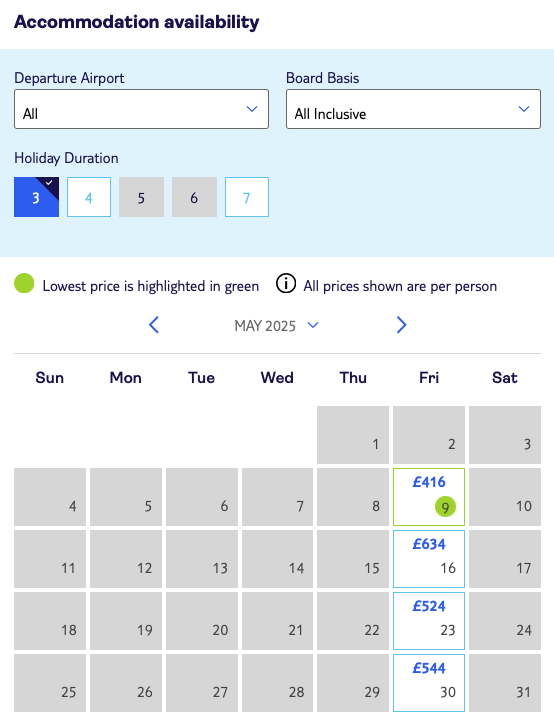Select 3 nights holiday duration

[37, 197]
